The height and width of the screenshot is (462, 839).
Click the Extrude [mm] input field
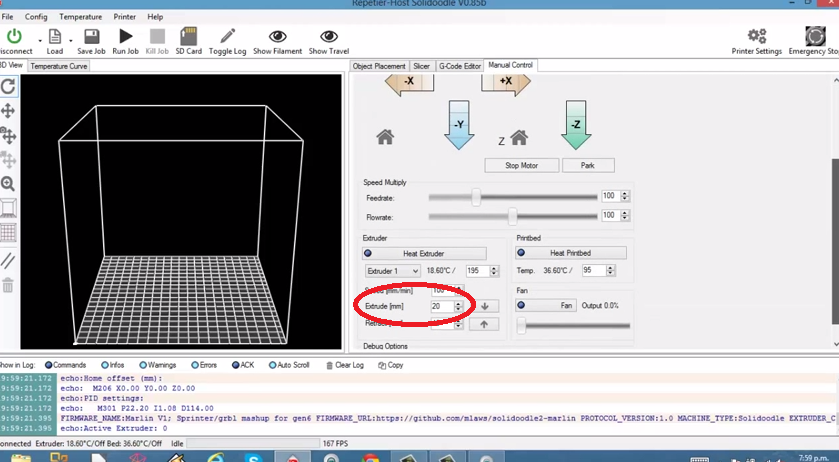click(x=442, y=306)
